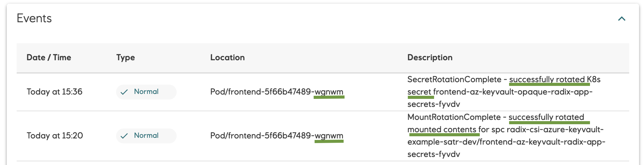Click the Type column header
The width and height of the screenshot is (644, 165).
125,57
